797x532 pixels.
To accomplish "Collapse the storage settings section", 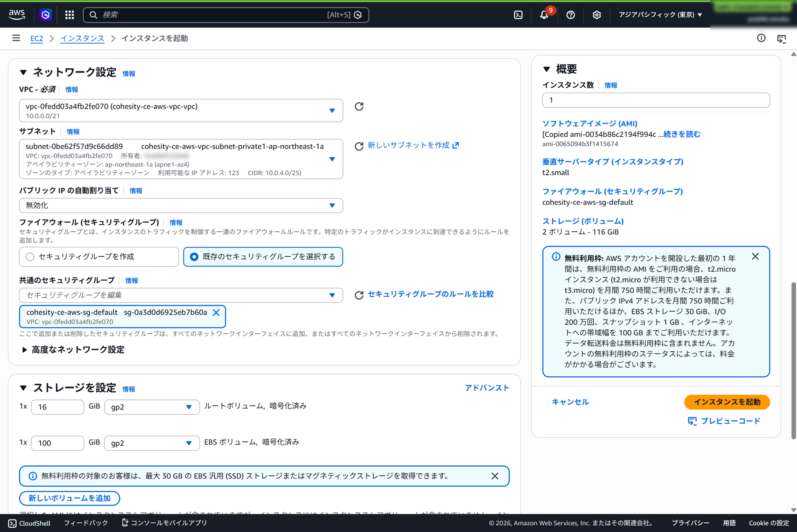I will point(23,388).
